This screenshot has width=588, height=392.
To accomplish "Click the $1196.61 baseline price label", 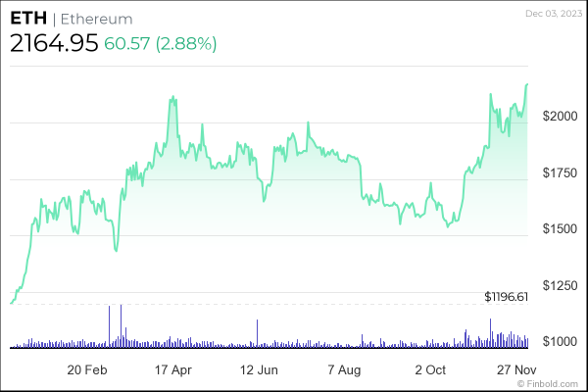I will [x=506, y=296].
